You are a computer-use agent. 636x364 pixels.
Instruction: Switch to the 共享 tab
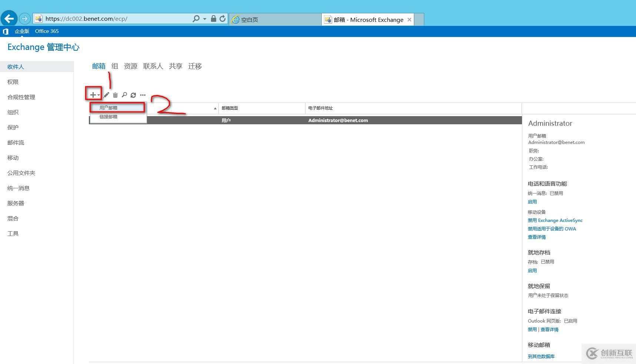click(176, 66)
